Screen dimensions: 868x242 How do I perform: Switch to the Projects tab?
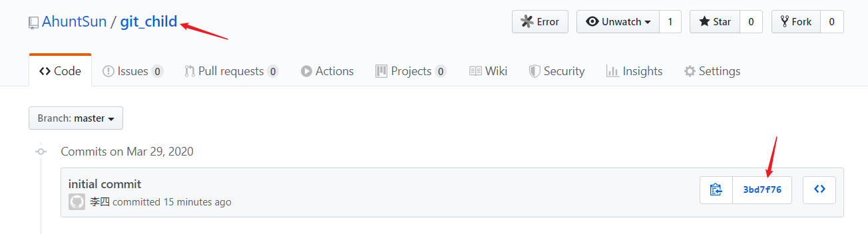pos(411,70)
